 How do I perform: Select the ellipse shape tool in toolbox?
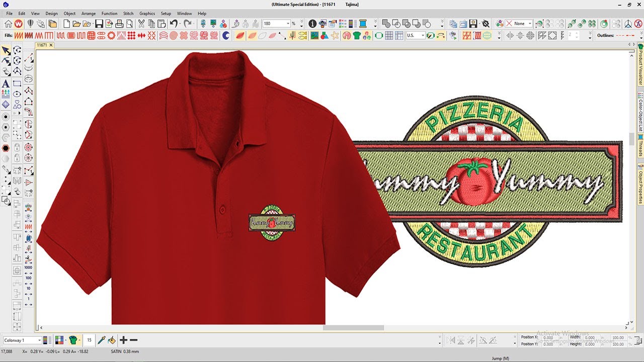[17, 94]
